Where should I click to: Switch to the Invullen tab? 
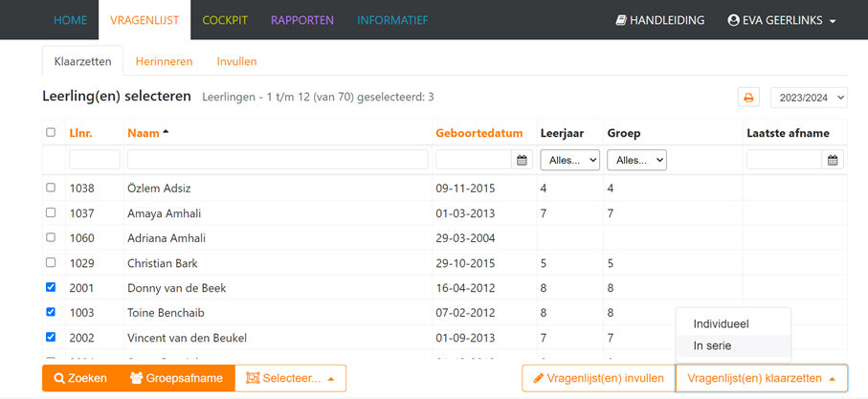(x=237, y=61)
